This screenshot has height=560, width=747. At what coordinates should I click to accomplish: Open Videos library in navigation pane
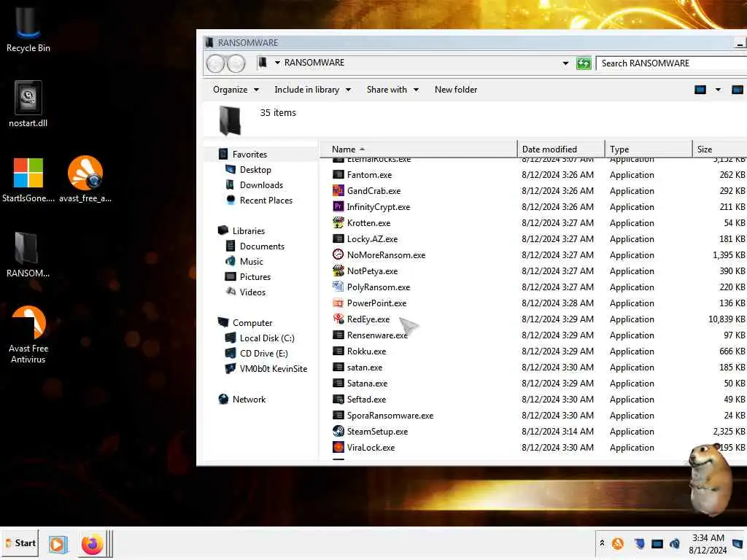[x=252, y=292]
